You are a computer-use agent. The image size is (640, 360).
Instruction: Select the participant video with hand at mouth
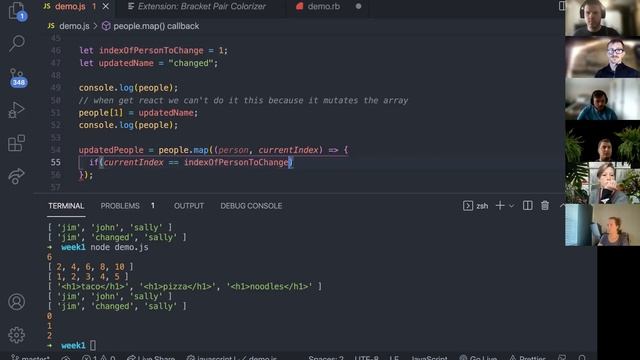(602, 183)
